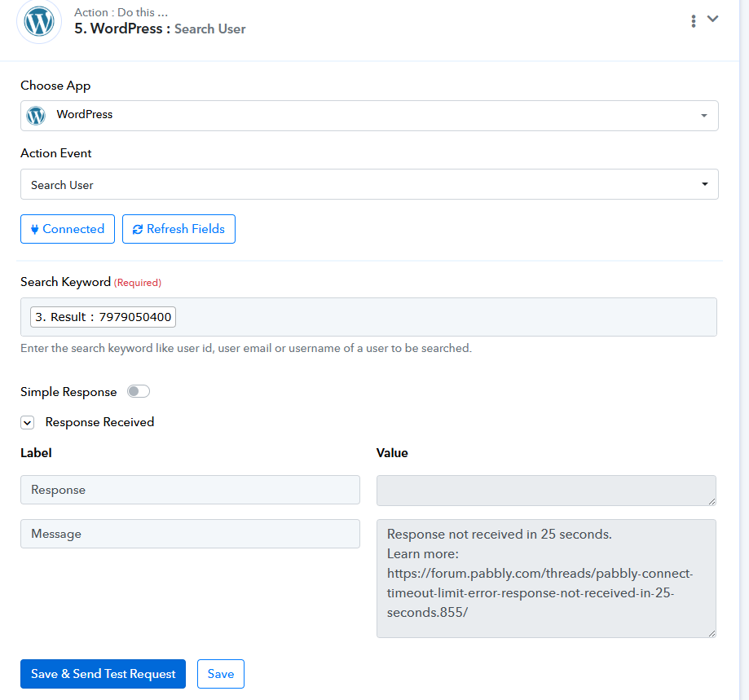Toggle the Simple Response switch

coord(139,391)
